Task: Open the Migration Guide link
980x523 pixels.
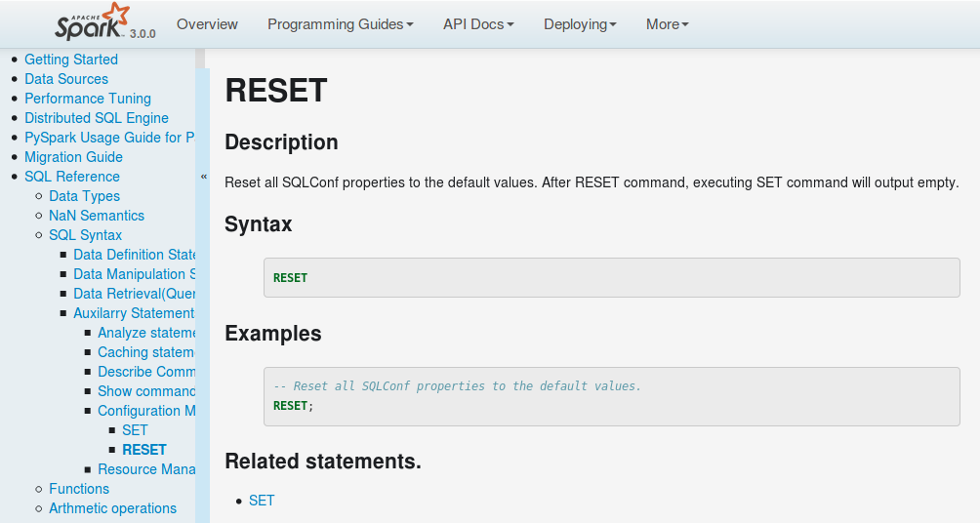Action: tap(73, 157)
